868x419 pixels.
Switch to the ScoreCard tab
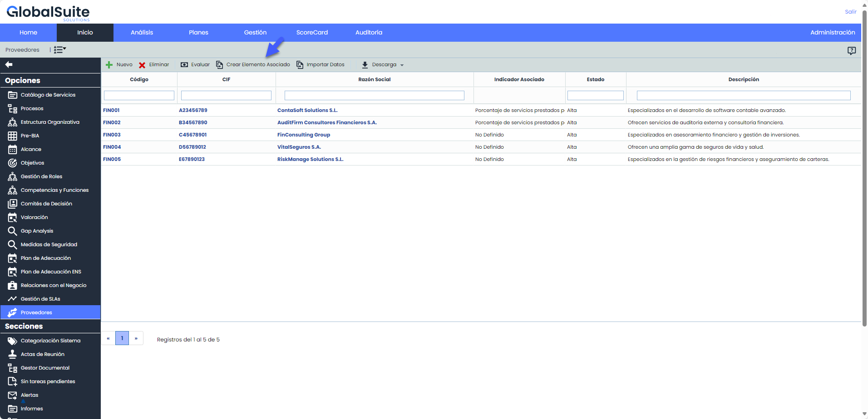coord(312,33)
